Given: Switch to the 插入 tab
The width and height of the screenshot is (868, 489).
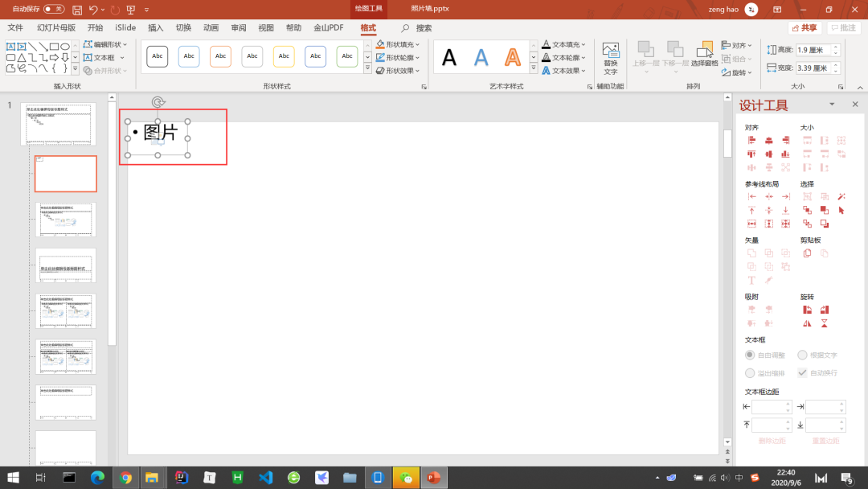Looking at the screenshot, I should (x=156, y=27).
